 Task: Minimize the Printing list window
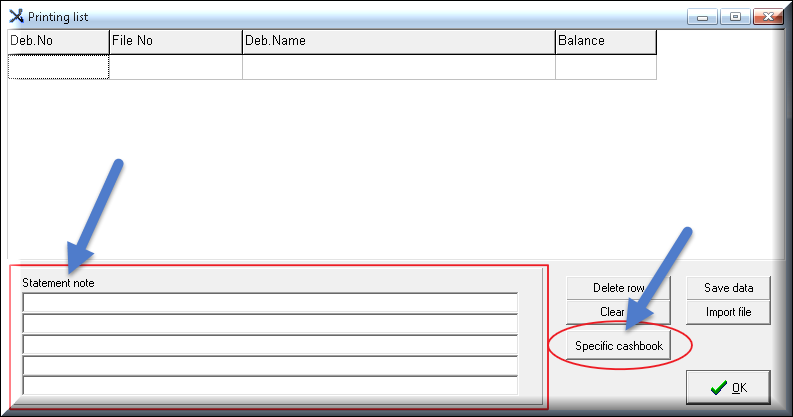click(x=702, y=17)
